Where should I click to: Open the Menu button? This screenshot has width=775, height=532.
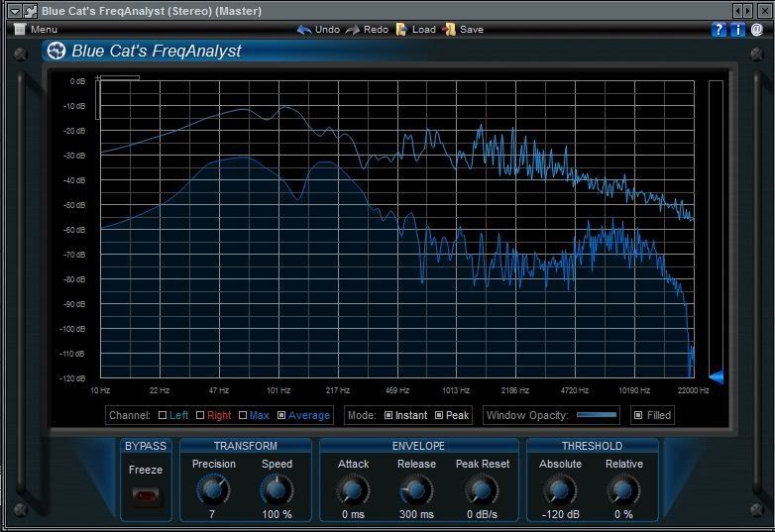[36, 29]
